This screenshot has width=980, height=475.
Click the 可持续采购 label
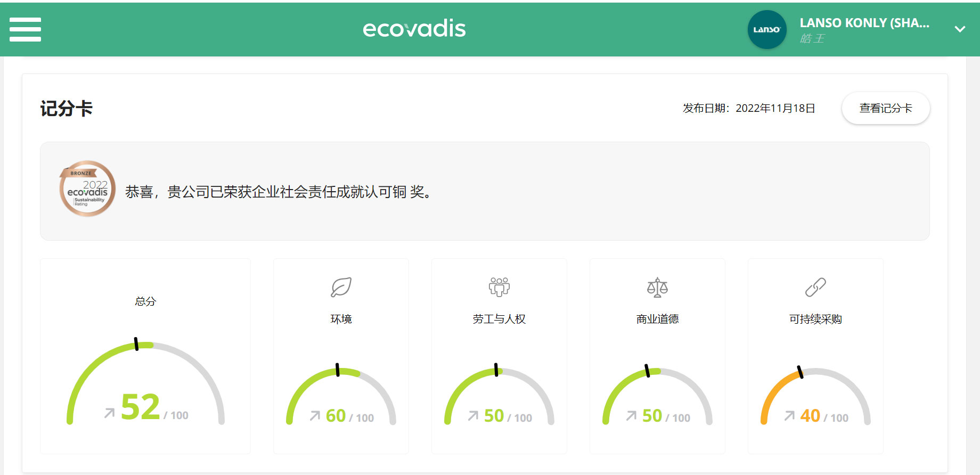(815, 319)
